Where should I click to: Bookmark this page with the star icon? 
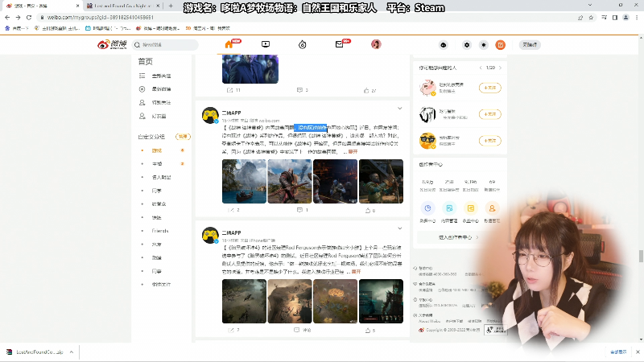coord(591,17)
